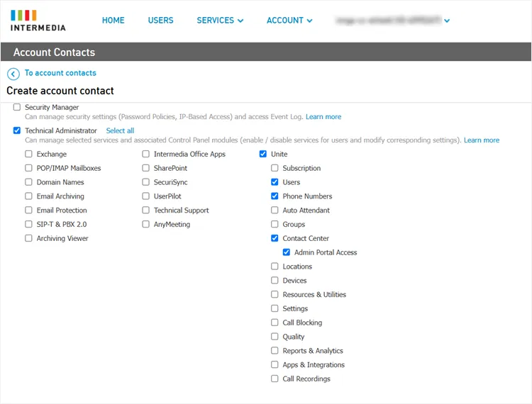Open the HOME menu item
Screen dimensions: 532x404
coord(113,21)
